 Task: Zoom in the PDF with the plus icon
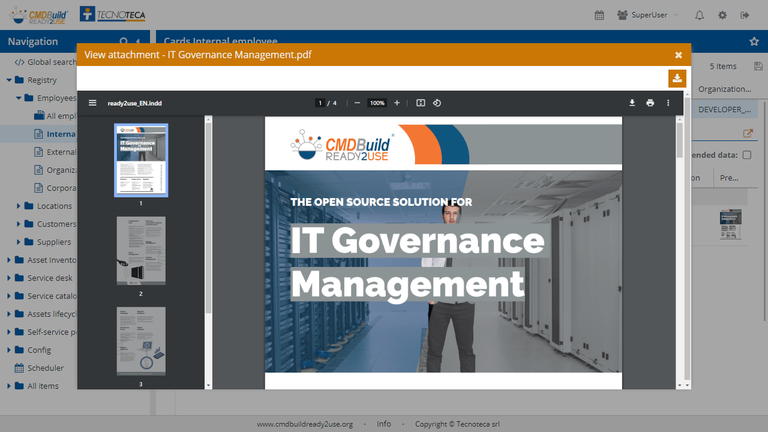pos(397,103)
